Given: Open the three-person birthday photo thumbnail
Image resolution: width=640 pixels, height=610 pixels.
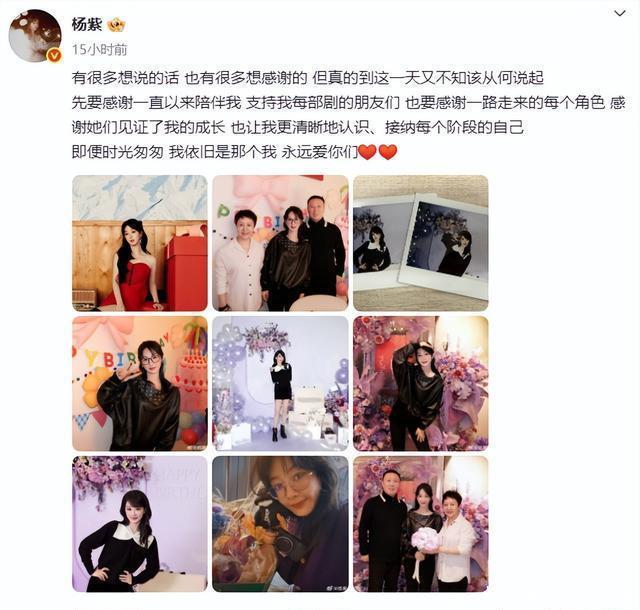Looking at the screenshot, I should 280,243.
